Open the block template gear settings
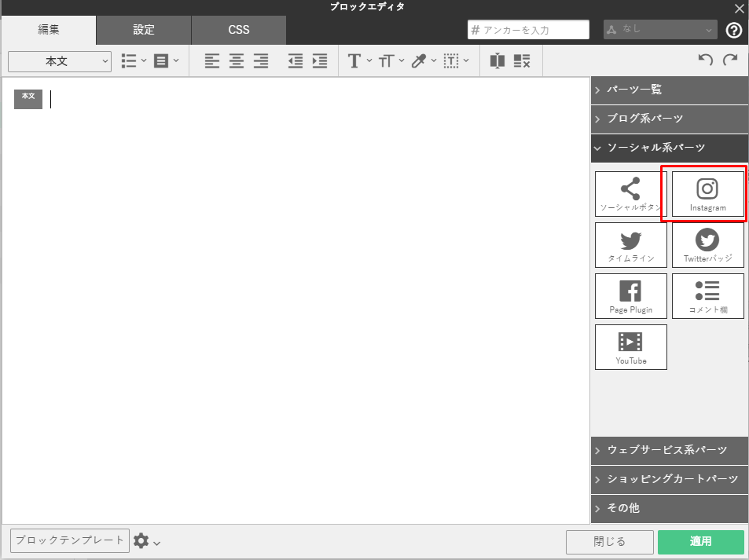The height and width of the screenshot is (560, 749). point(146,541)
